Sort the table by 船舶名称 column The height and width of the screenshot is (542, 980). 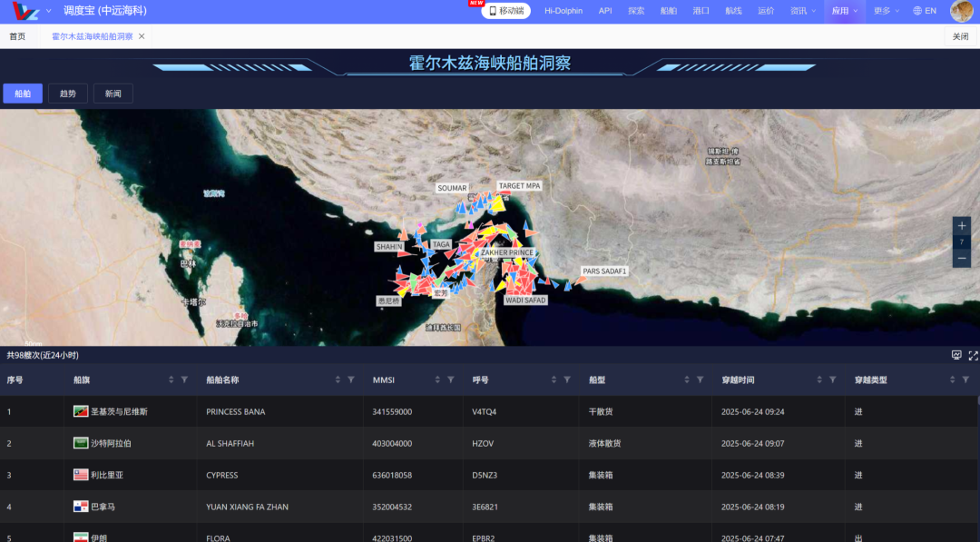(x=338, y=379)
